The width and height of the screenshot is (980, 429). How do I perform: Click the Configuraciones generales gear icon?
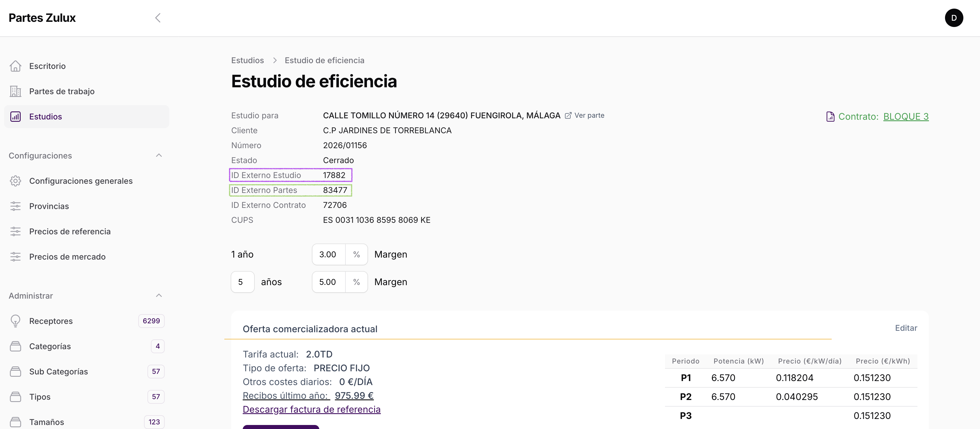click(15, 181)
